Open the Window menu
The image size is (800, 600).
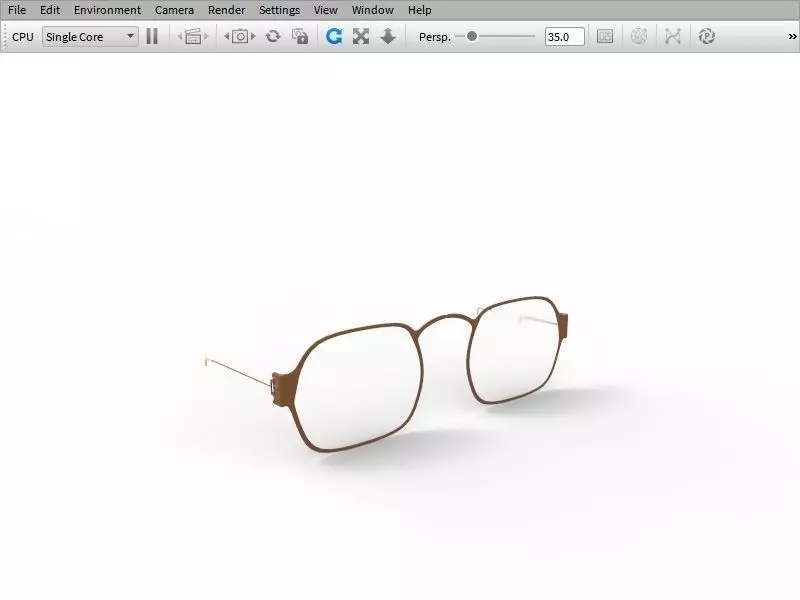372,10
